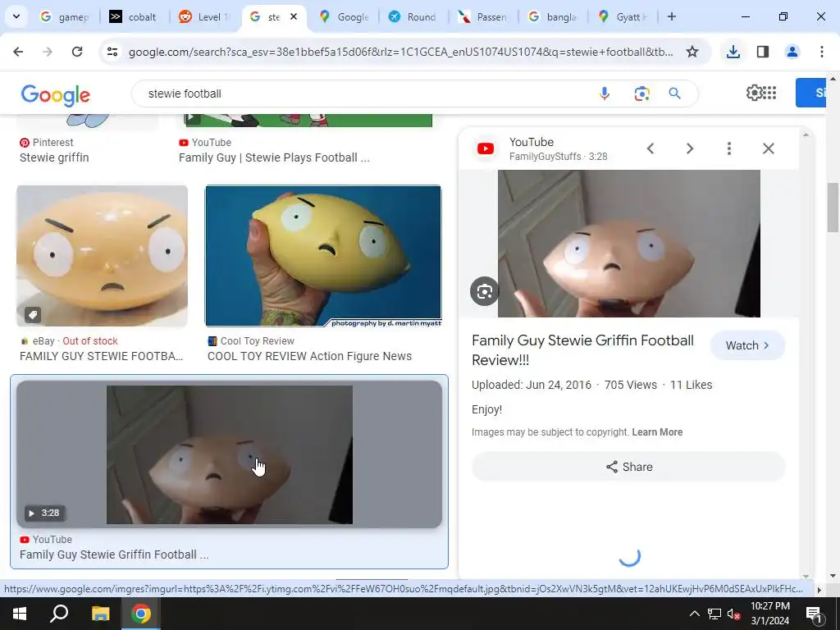Search inside image with Lens overlay button
Viewport: 840px width, 630px height.
tap(484, 291)
